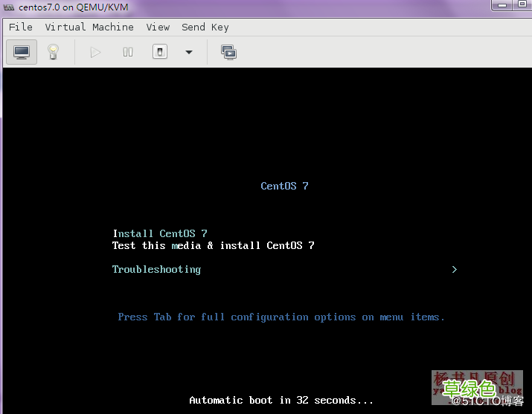
Task: Click the Shut down power button
Action: pos(160,52)
